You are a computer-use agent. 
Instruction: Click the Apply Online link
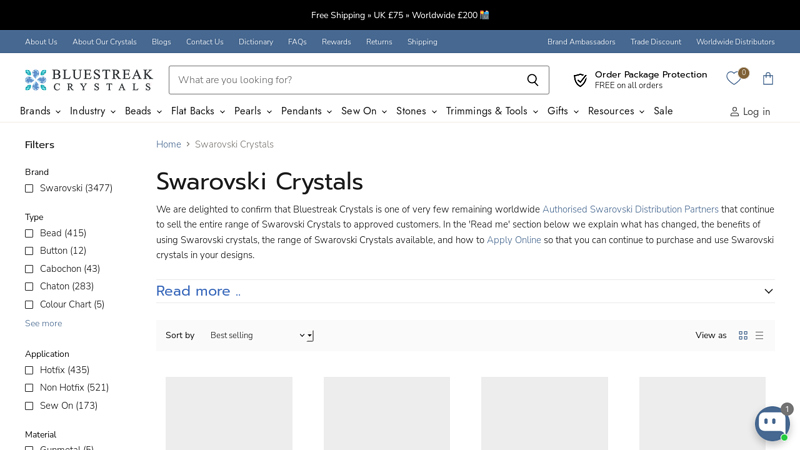[x=514, y=240]
